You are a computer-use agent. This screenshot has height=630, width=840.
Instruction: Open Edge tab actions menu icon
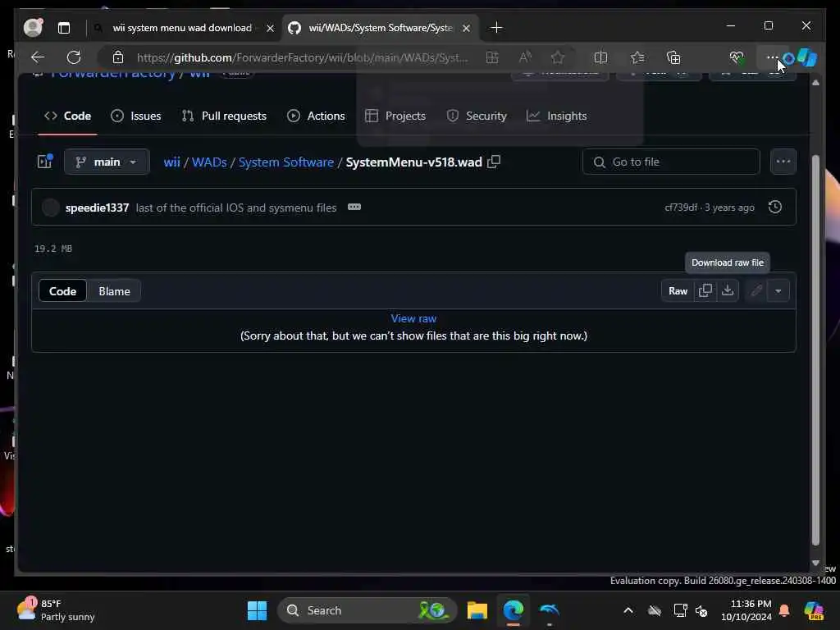click(x=64, y=28)
